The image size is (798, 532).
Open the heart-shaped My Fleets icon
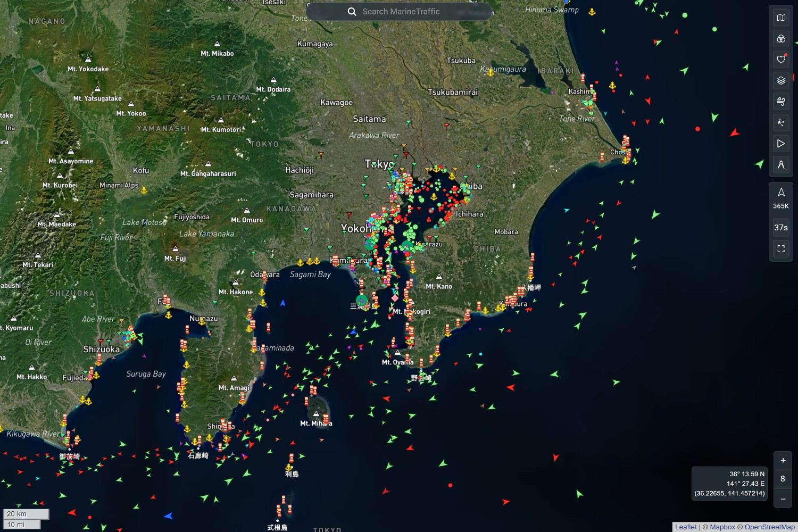tap(781, 59)
